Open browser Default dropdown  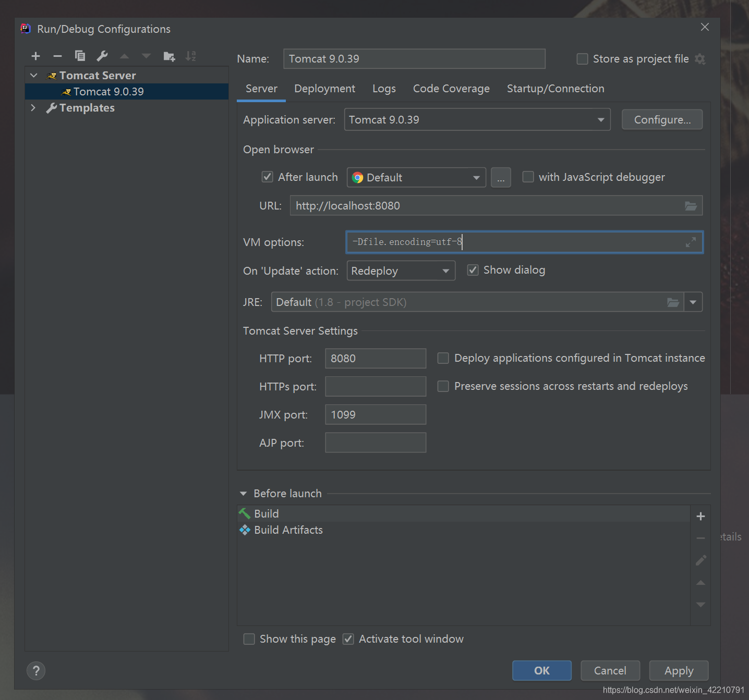tap(416, 178)
